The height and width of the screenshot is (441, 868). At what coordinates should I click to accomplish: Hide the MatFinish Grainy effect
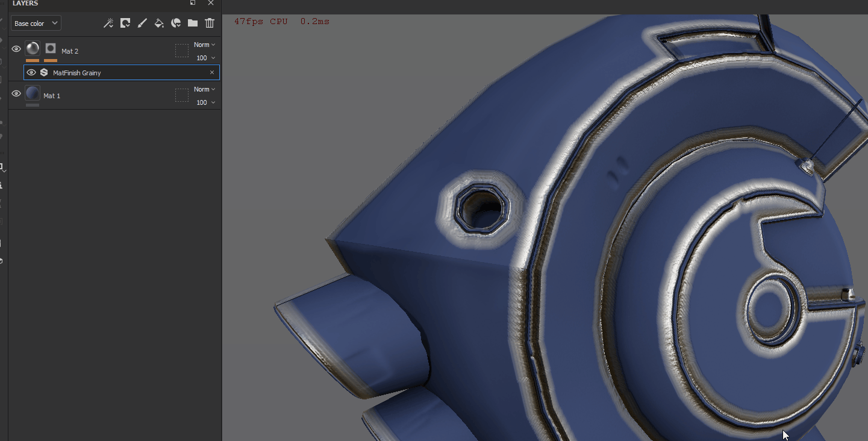(31, 72)
